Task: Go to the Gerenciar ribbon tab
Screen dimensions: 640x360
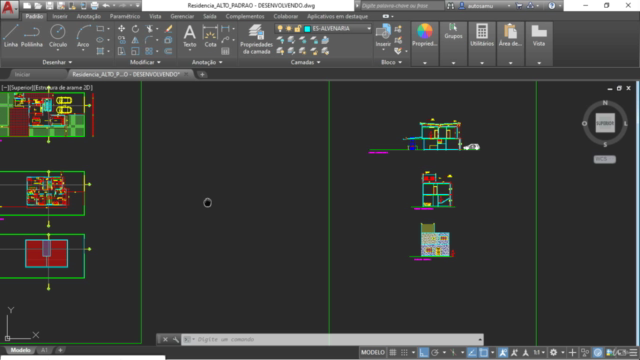Action: pyautogui.click(x=182, y=16)
